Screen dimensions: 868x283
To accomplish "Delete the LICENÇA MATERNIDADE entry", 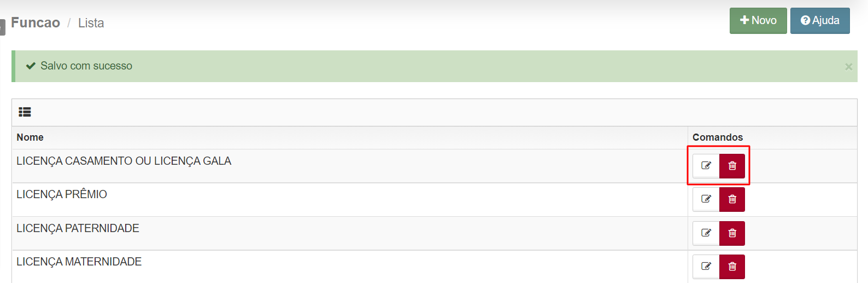I will [x=732, y=267].
